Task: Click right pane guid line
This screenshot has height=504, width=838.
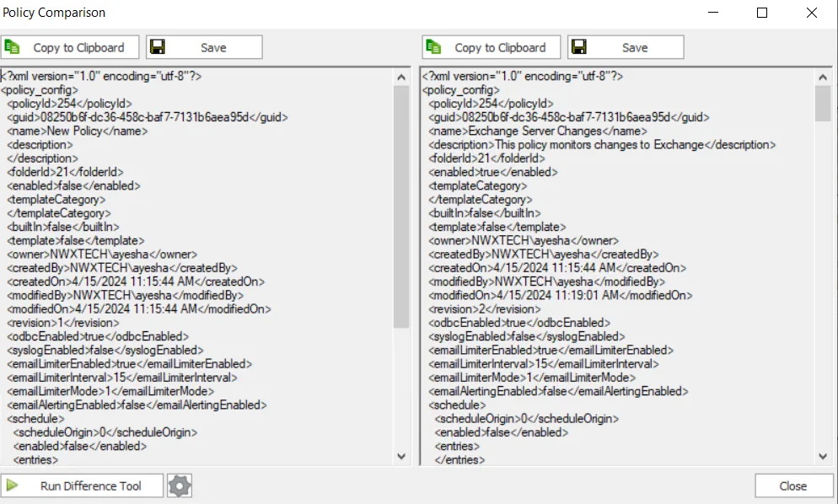Action: coord(569,117)
